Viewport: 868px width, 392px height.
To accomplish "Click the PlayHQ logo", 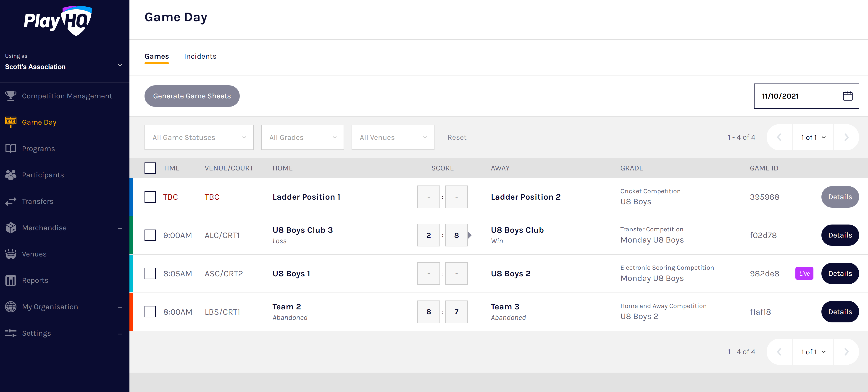I will [58, 21].
